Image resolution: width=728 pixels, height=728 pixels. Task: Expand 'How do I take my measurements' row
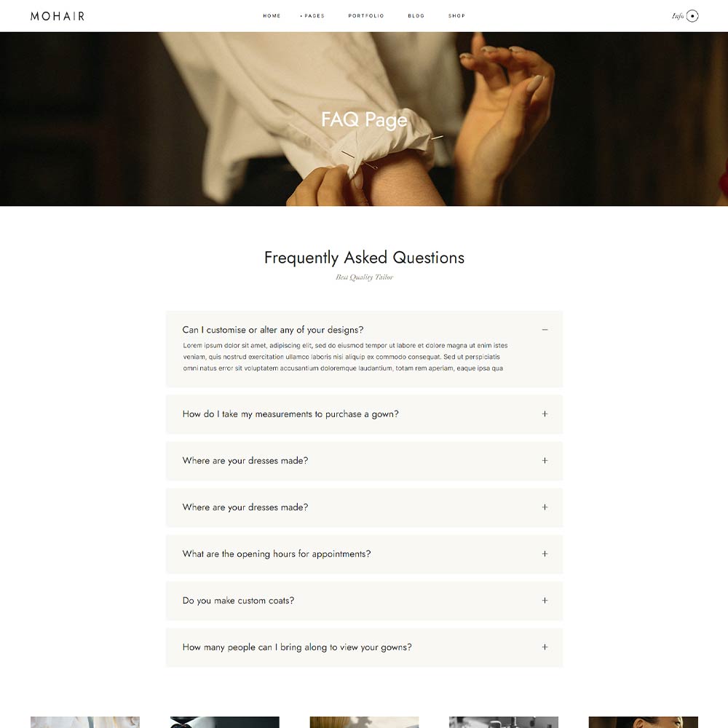point(365,414)
